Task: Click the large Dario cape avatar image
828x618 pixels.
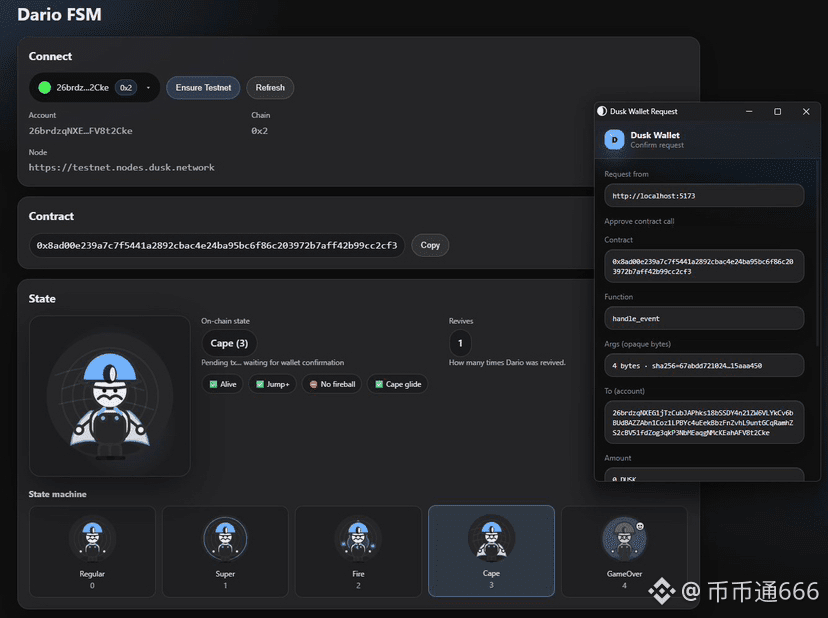Action: 109,397
